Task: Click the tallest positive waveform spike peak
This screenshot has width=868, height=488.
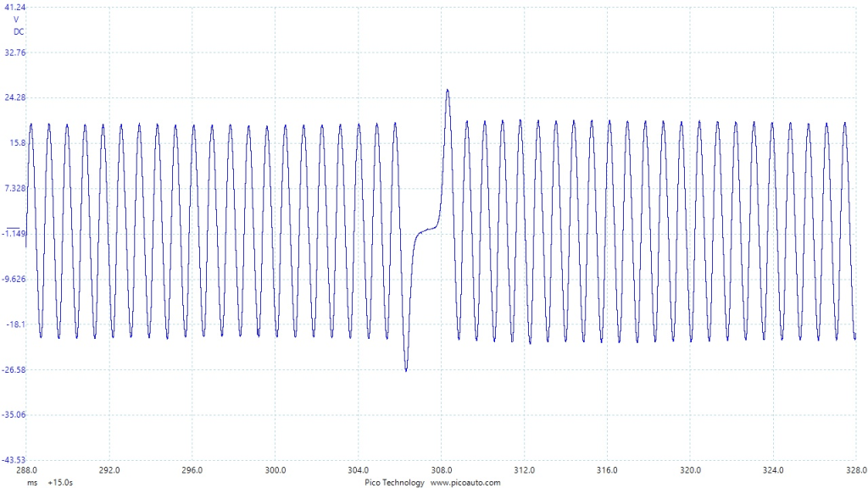Action: pos(447,91)
